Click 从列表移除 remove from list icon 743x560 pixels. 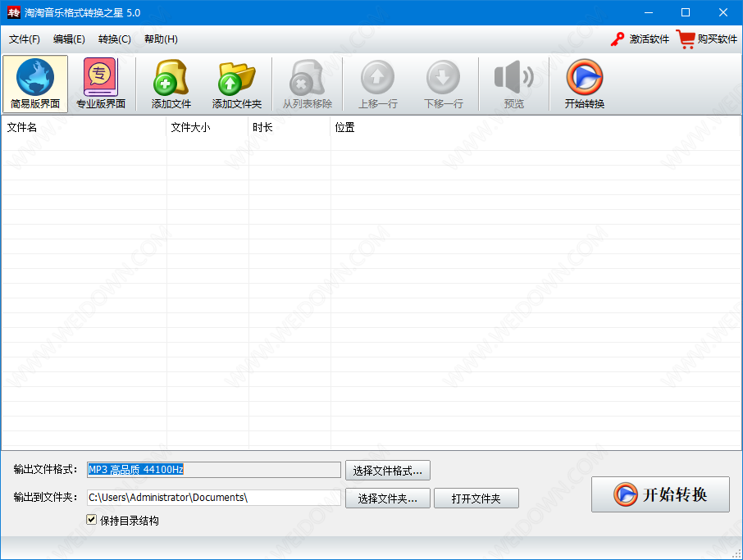pyautogui.click(x=307, y=84)
